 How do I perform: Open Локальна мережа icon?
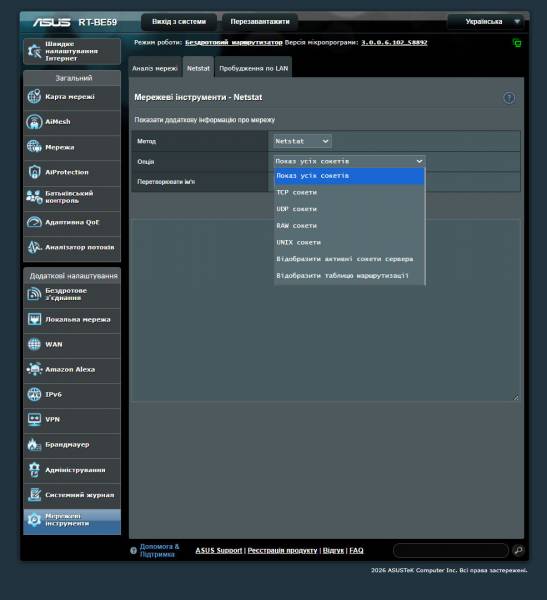tap(34, 319)
